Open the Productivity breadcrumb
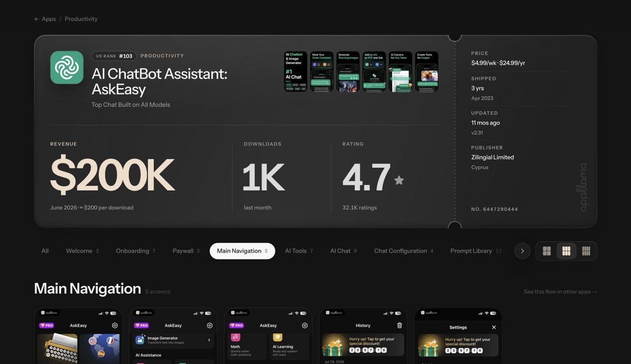Viewport: 631px width, 364px height. [x=81, y=19]
